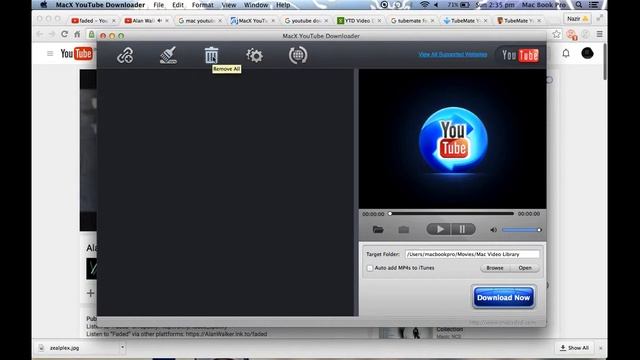The width and height of the screenshot is (640, 360).
Task: Click the YouTube logo on the webpage
Action: click(x=76, y=53)
